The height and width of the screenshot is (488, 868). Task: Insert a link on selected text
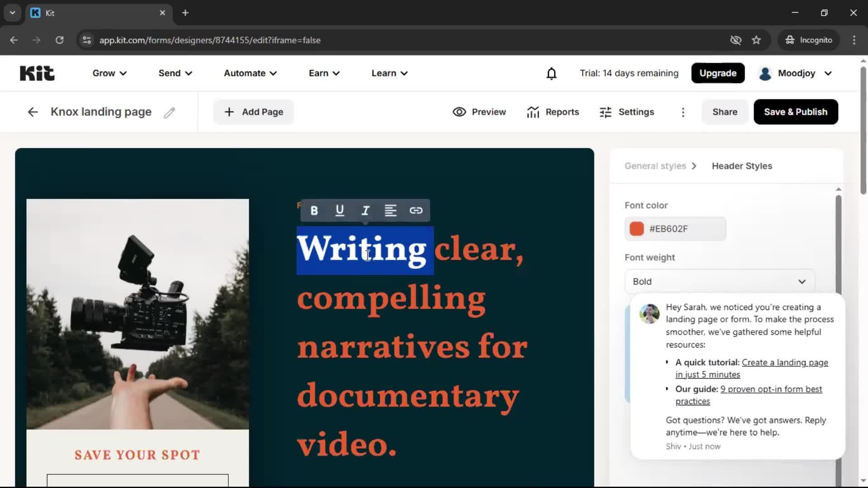pos(416,210)
